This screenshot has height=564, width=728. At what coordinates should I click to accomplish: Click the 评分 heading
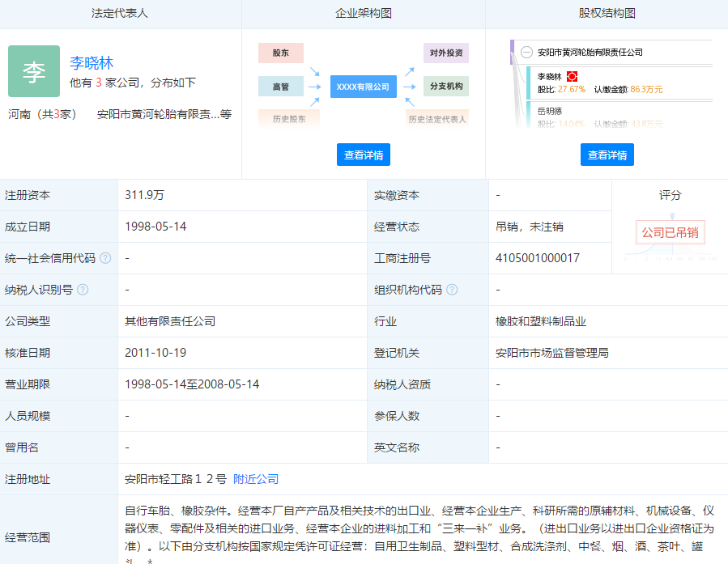pos(670,195)
